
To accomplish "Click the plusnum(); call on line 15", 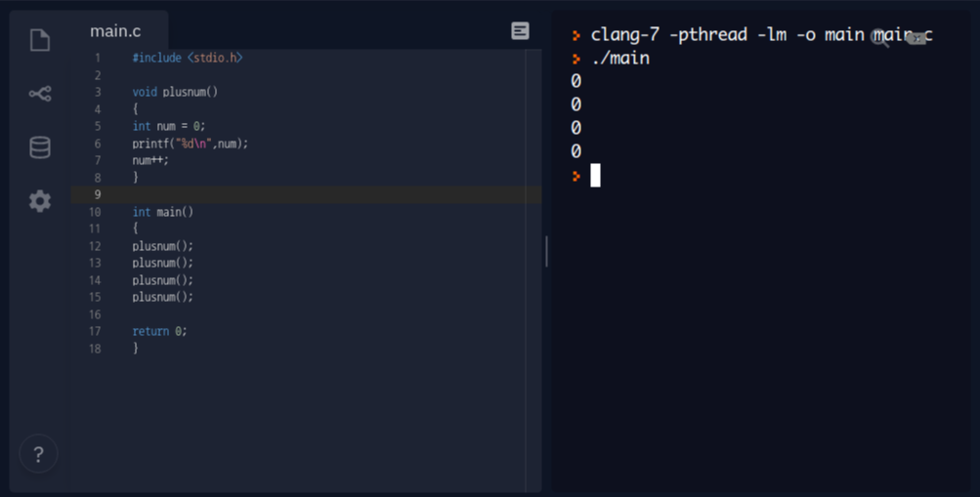I will [163, 297].
